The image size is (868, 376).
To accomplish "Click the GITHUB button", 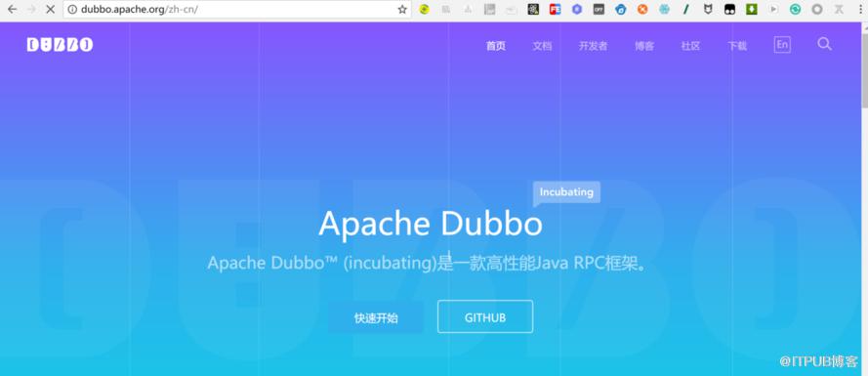I will (485, 316).
